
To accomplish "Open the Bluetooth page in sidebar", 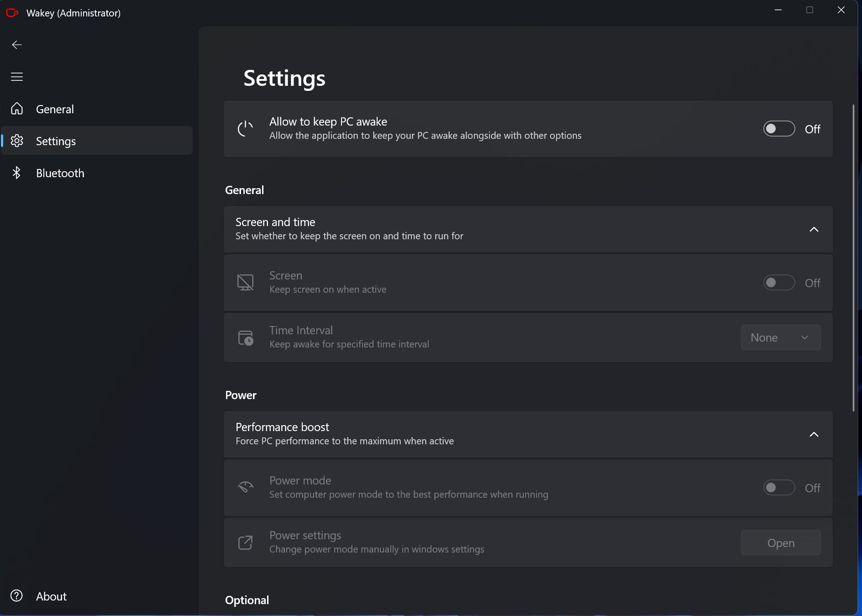I will click(60, 173).
